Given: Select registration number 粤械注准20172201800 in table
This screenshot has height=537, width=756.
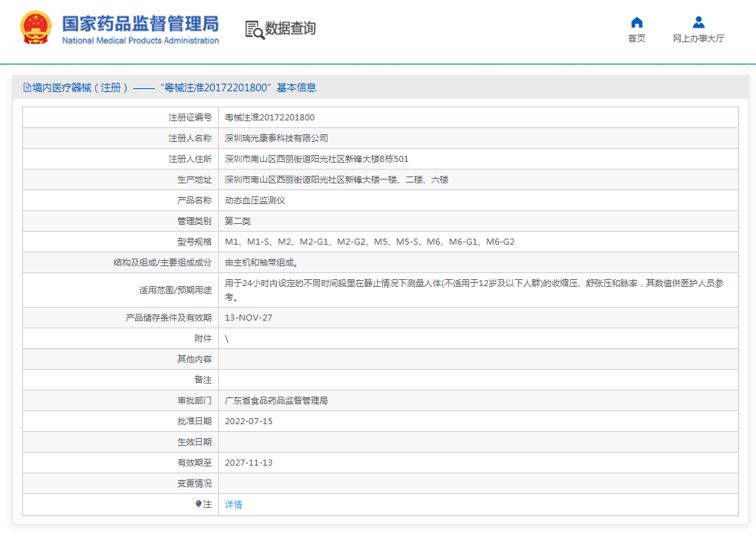Looking at the screenshot, I should 269,117.
